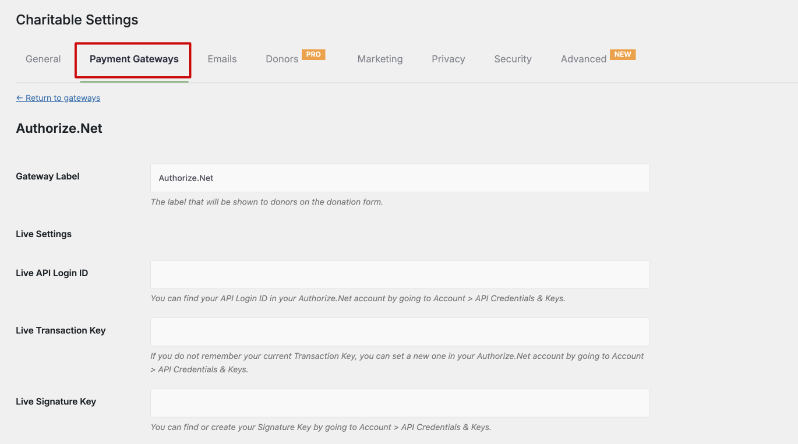Image resolution: width=798 pixels, height=444 pixels.
Task: Click the Signature Key help text
Action: 321,427
